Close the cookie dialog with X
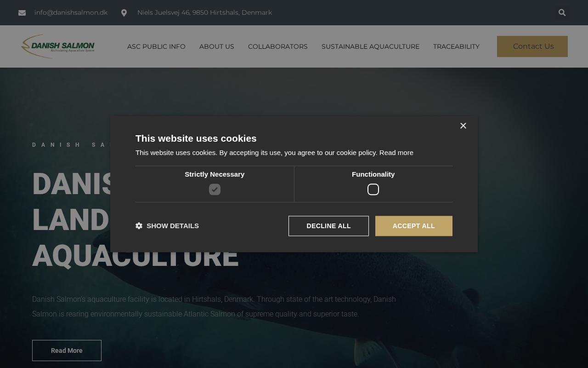The width and height of the screenshot is (588, 368). point(463,126)
